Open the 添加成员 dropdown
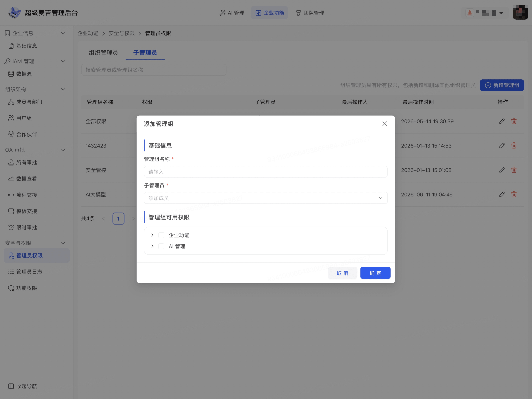This screenshot has height=399, width=532. point(266,198)
